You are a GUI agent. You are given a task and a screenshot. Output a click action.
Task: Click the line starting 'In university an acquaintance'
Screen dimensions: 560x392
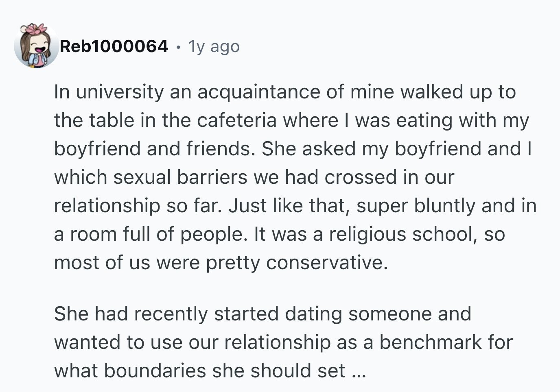[285, 92]
